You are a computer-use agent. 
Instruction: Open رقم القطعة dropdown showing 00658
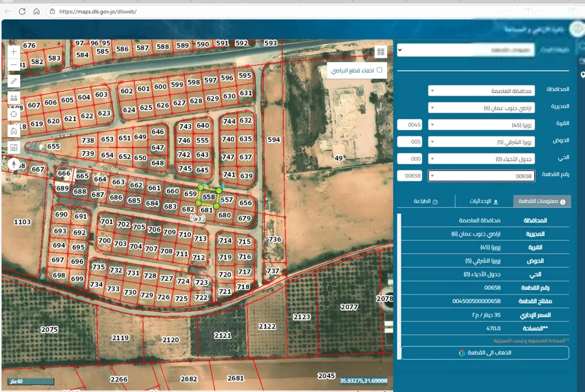click(x=482, y=175)
